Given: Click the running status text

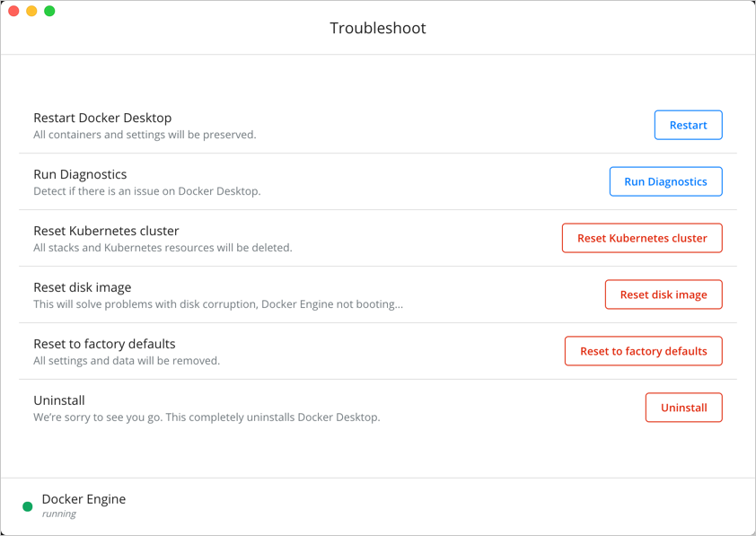Looking at the screenshot, I should [58, 514].
